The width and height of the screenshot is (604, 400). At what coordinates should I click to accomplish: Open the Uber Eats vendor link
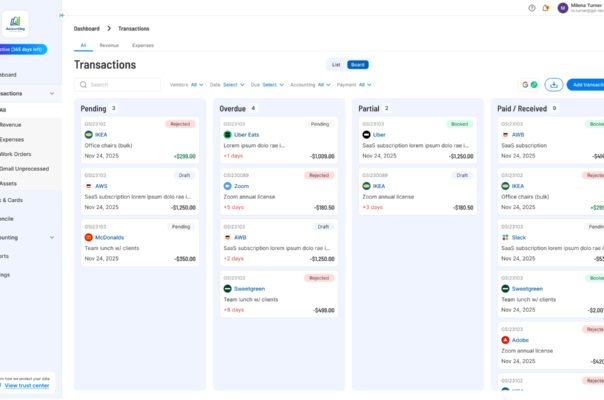[247, 135]
